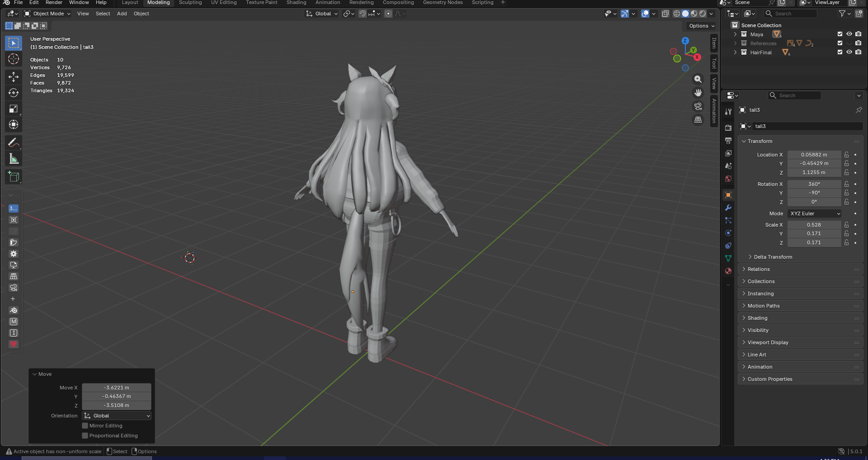Viewport: 868px width, 460px height.
Task: Toggle camera view in viewport
Action: click(698, 106)
